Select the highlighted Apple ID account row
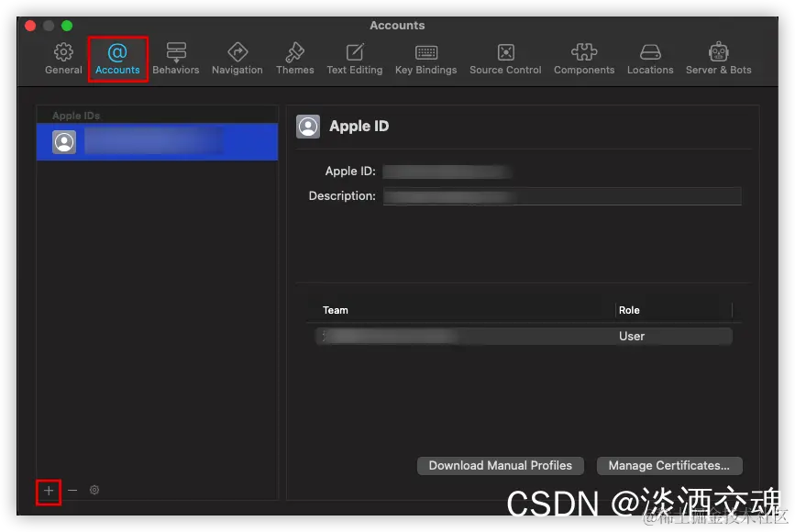This screenshot has width=795, height=532. pyautogui.click(x=157, y=141)
